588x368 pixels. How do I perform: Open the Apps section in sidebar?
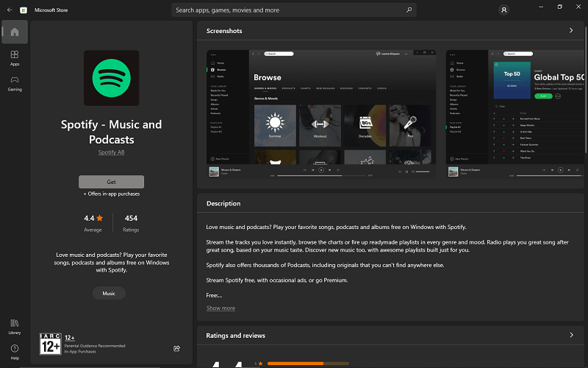point(15,58)
